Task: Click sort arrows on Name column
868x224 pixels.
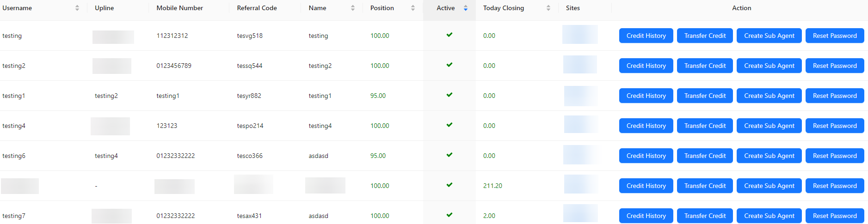Action: tap(353, 8)
